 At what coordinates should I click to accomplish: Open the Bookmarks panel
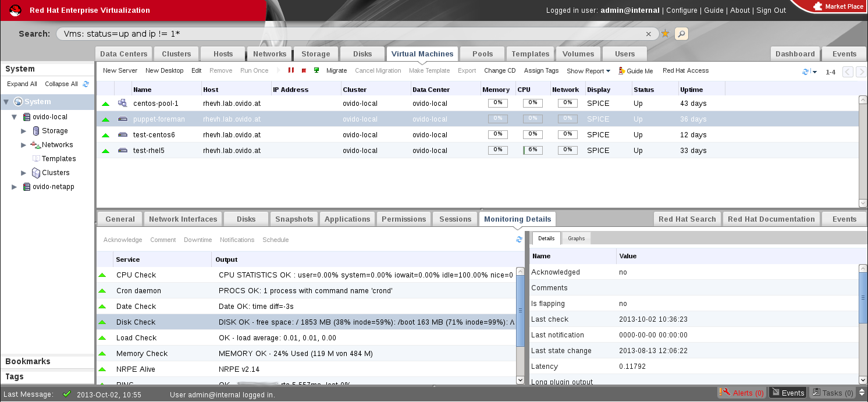(x=47, y=361)
